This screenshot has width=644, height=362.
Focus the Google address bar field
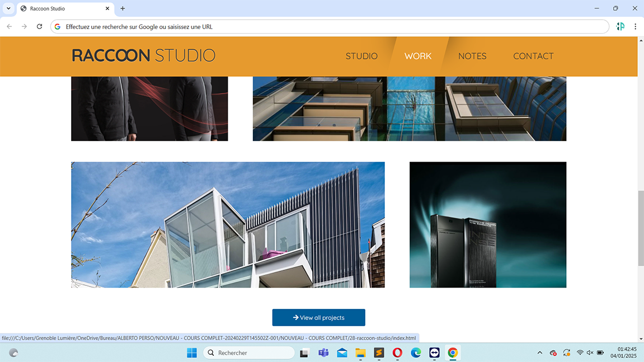pyautogui.click(x=330, y=26)
